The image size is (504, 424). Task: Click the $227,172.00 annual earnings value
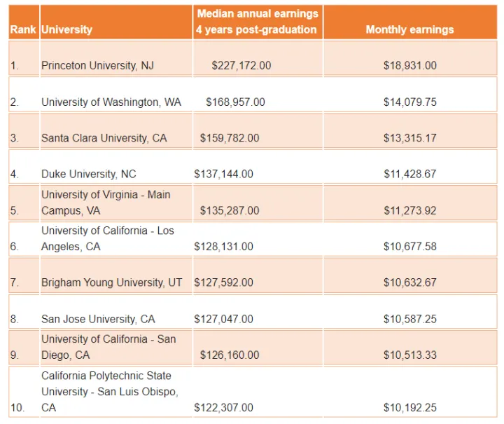tap(241, 66)
